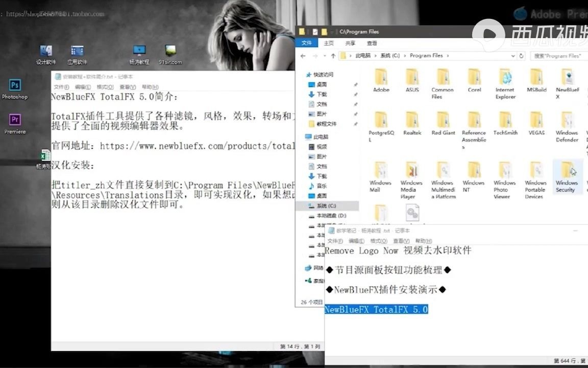Open Photoshop from the desktop
The width and height of the screenshot is (588, 368).
coord(14,87)
